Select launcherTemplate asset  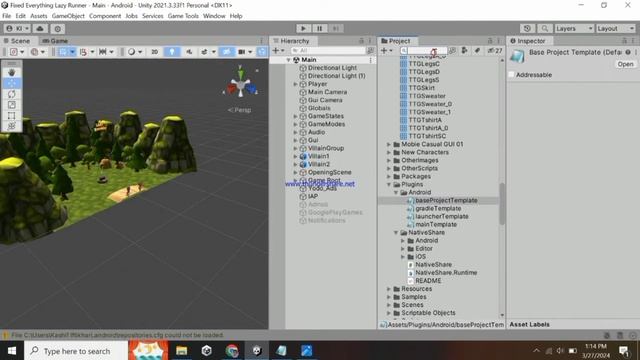(442, 217)
